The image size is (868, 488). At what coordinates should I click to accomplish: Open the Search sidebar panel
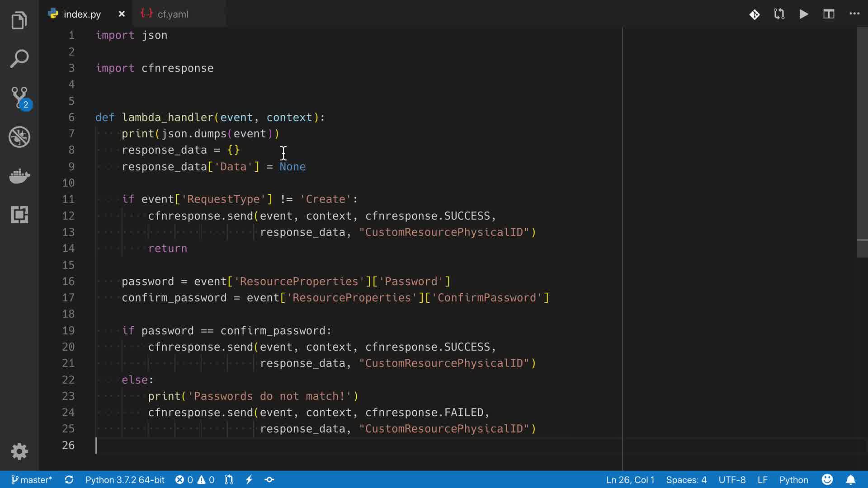(x=19, y=59)
